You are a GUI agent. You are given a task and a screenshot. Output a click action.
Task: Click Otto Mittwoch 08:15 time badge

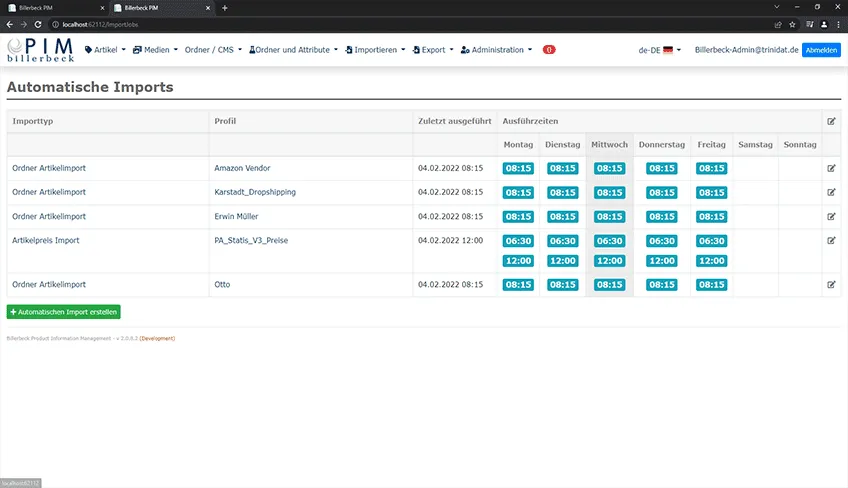click(610, 285)
